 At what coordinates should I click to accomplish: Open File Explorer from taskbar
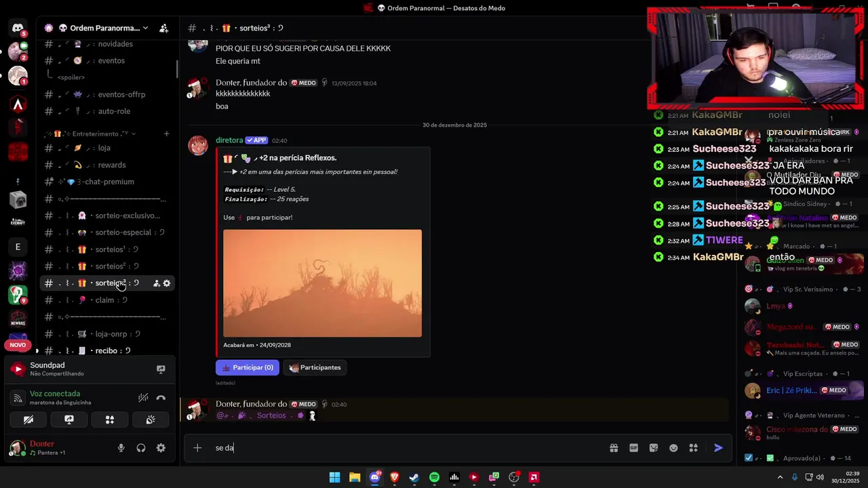[x=355, y=477]
